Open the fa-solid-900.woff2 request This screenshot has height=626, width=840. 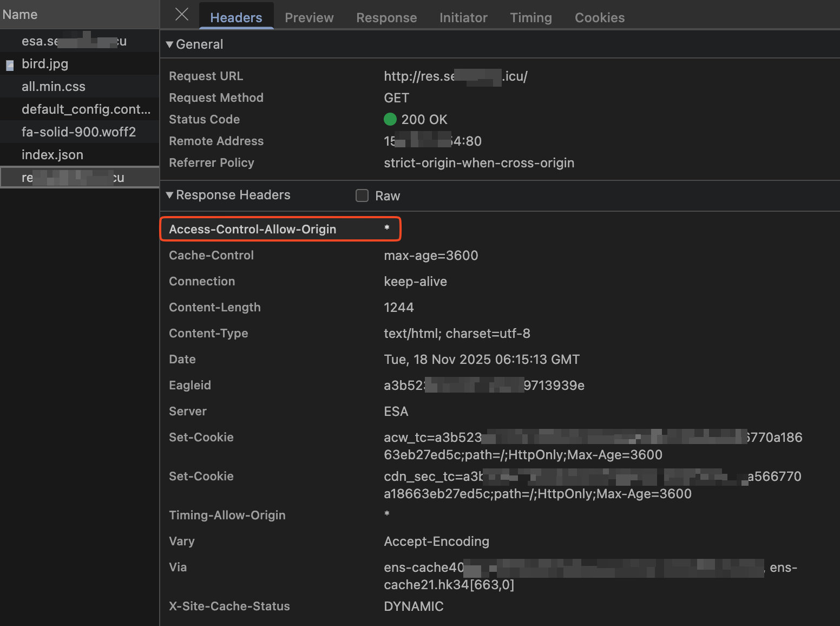(78, 132)
